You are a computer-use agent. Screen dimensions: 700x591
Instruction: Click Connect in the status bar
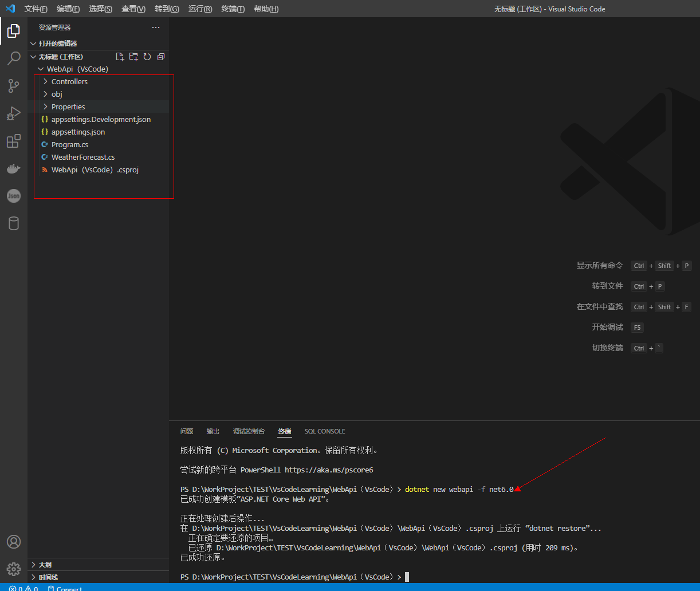[65, 588]
